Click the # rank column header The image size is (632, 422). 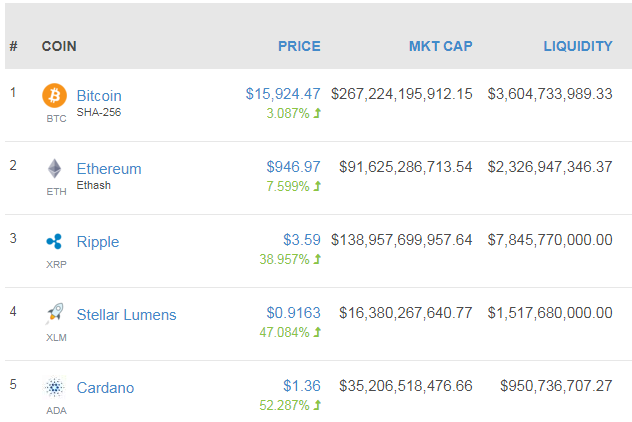(13, 46)
